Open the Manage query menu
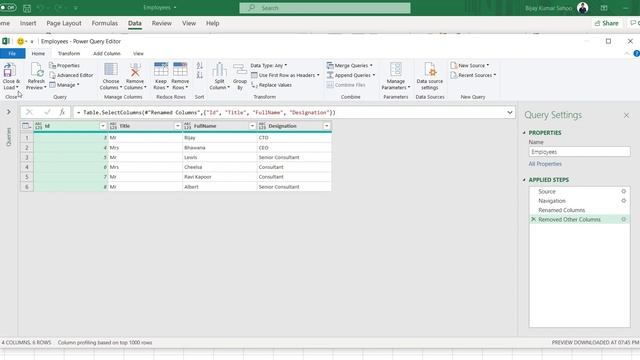 (x=64, y=85)
